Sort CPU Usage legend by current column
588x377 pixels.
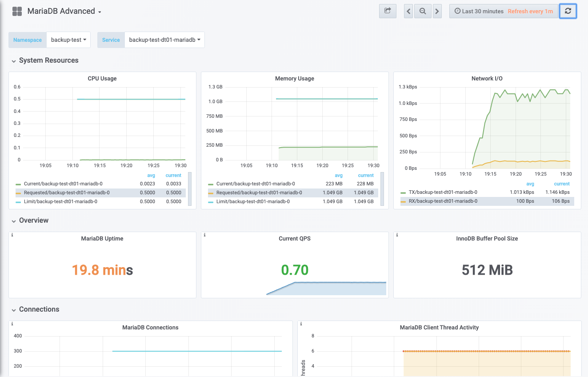[x=173, y=175]
